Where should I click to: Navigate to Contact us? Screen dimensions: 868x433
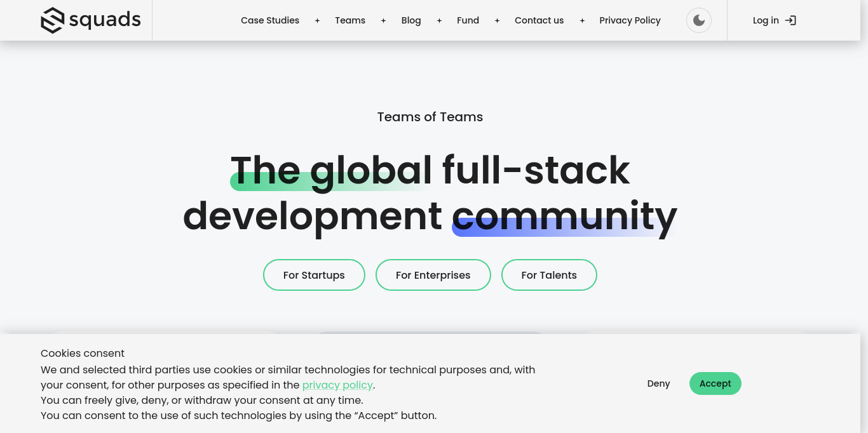tap(539, 20)
